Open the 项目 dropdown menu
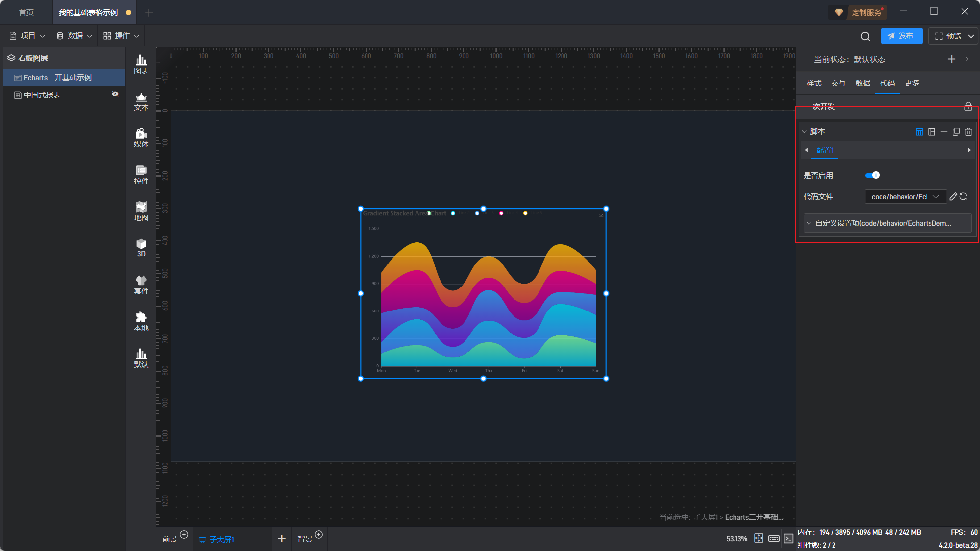 coord(27,36)
